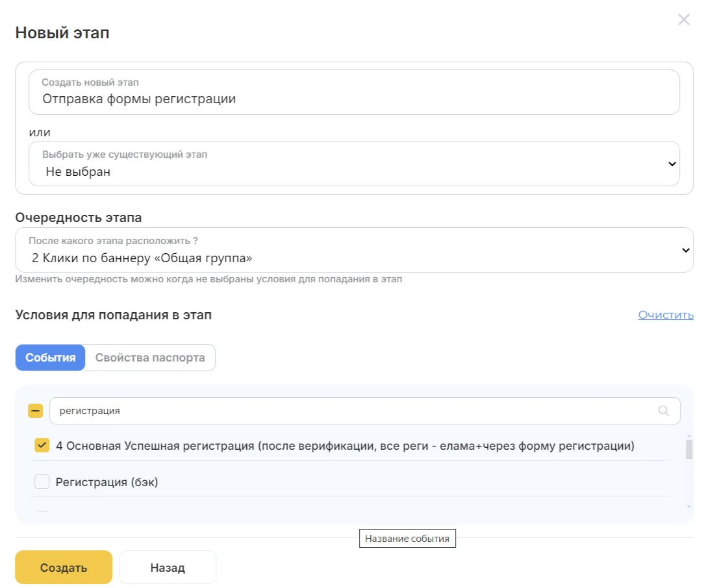Click the Очистить link
This screenshot has width=706, height=588.
click(666, 315)
